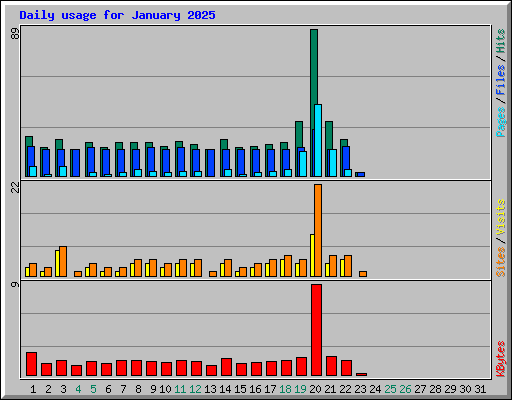Select the day 1 label on the x-axis
This screenshot has width=512, height=400.
coord(33,389)
